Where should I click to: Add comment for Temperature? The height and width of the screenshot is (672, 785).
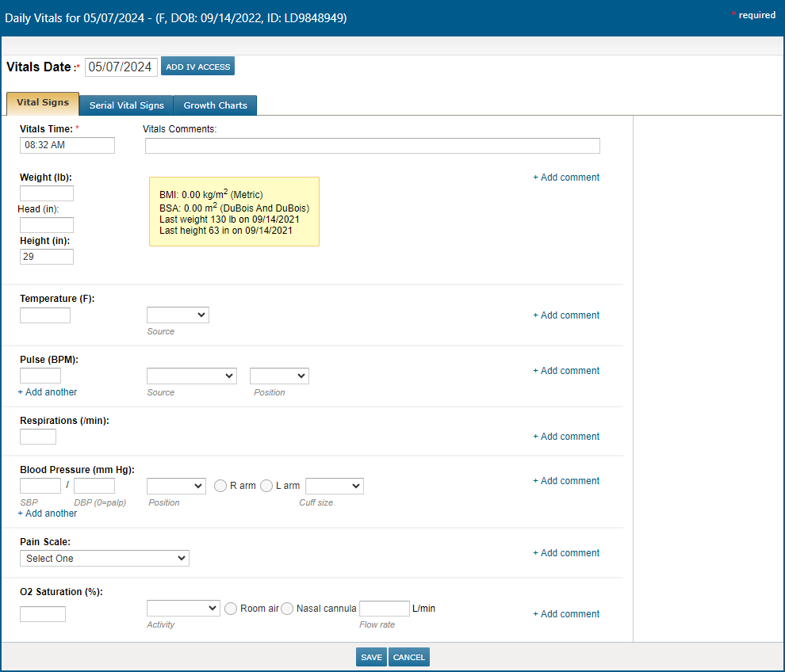coord(566,315)
